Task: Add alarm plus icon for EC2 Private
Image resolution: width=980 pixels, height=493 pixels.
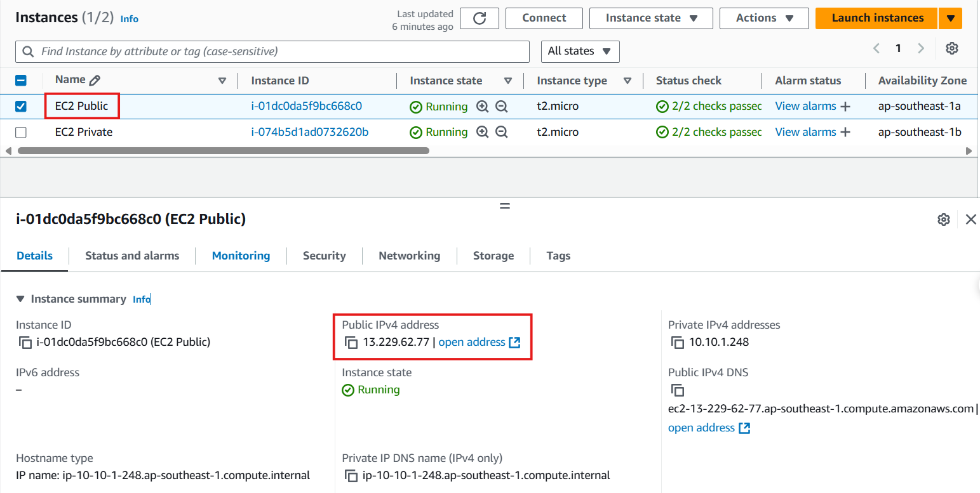Action: pos(845,132)
